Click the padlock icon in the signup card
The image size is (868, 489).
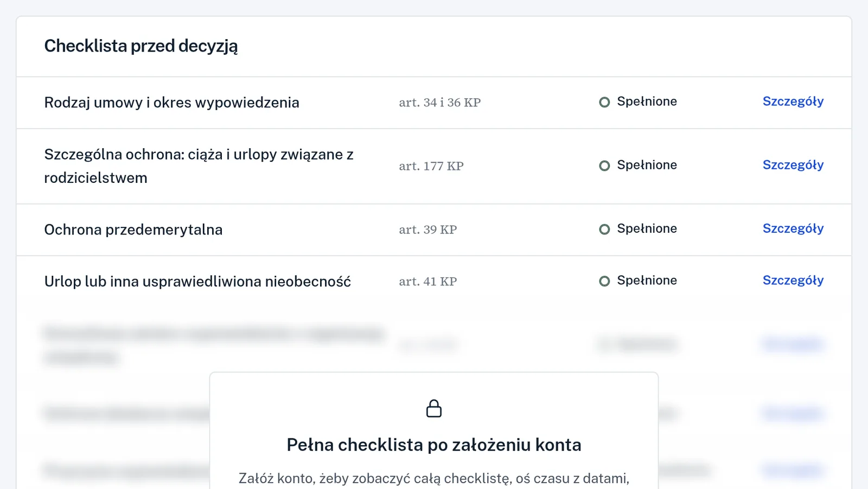tap(434, 409)
